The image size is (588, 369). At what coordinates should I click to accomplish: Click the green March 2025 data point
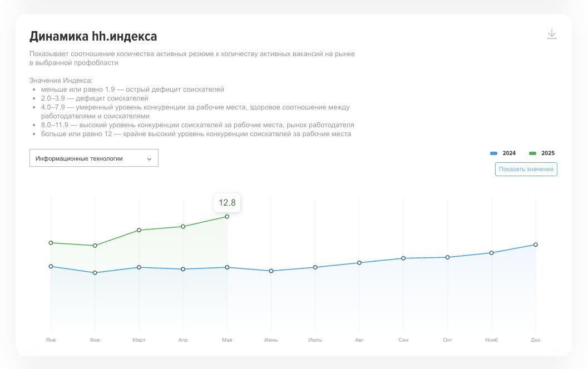point(139,230)
